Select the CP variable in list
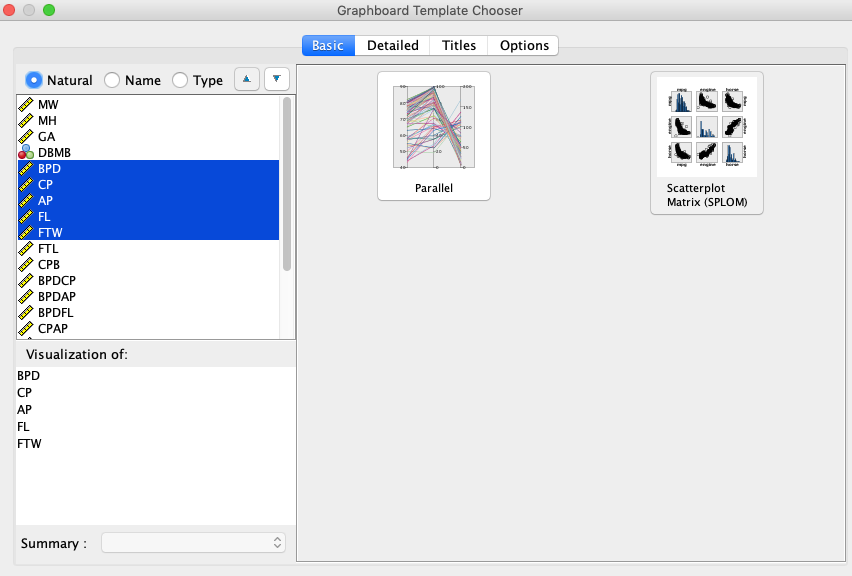This screenshot has height=576, width=852. click(148, 184)
